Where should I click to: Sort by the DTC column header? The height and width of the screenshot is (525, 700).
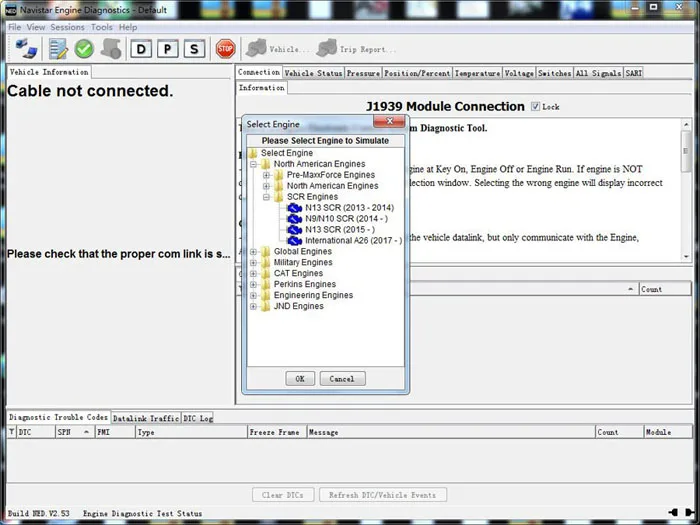pos(36,432)
